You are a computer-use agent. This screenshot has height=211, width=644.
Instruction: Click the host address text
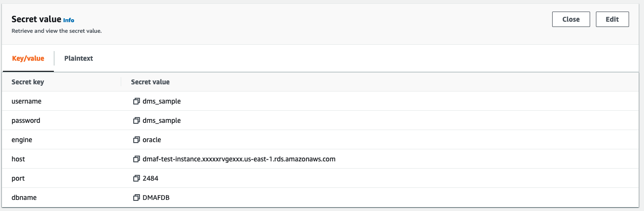coord(239,159)
